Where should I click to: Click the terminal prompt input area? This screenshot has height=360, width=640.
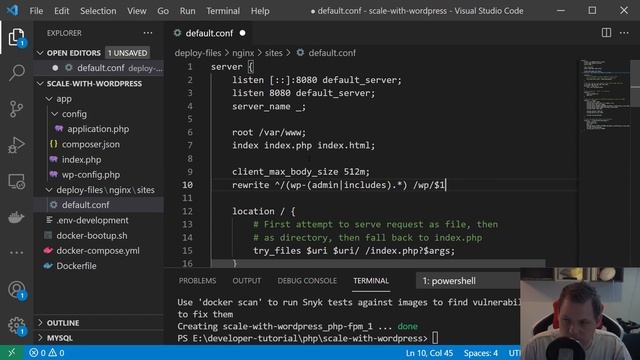[435, 338]
